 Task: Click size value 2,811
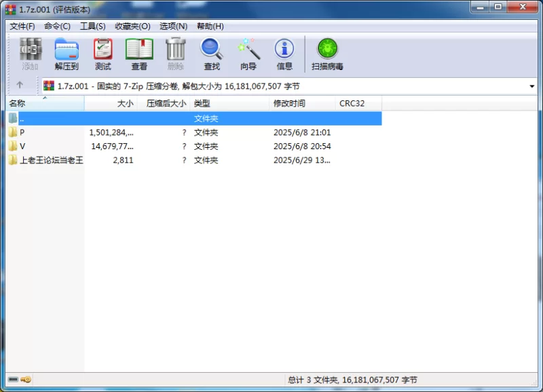(x=123, y=160)
